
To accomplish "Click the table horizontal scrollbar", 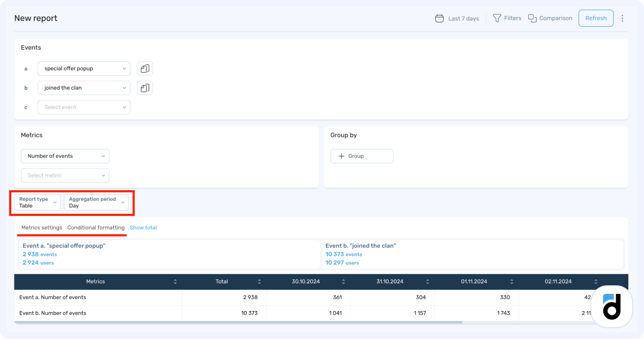I will [x=239, y=322].
